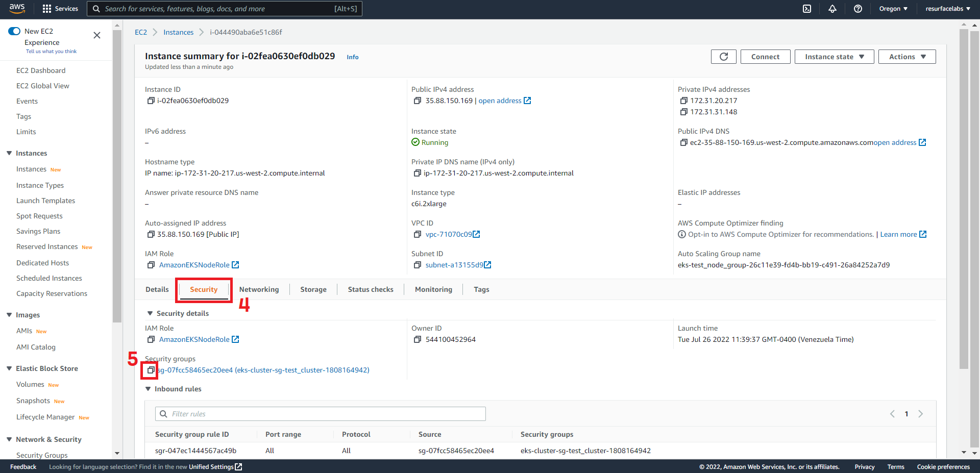This screenshot has height=473, width=980.
Task: Open the Actions dropdown
Action: [x=907, y=57]
